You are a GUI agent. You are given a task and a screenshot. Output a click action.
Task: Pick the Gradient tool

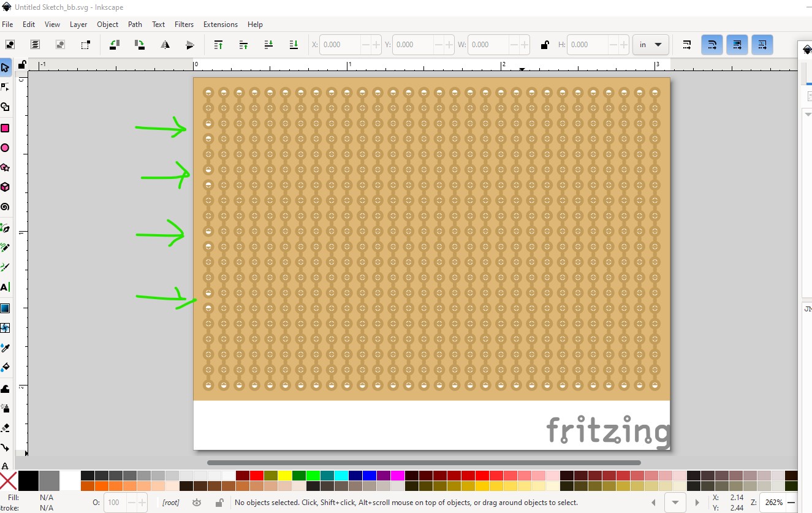click(x=5, y=308)
